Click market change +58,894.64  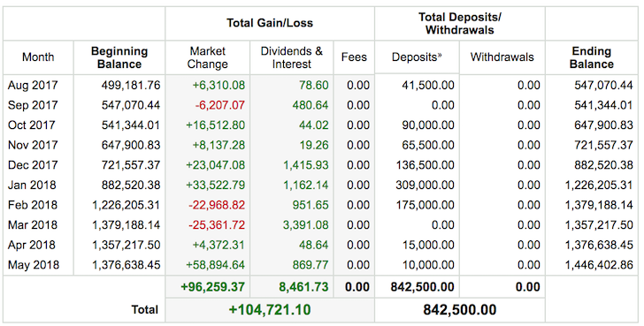[216, 265]
